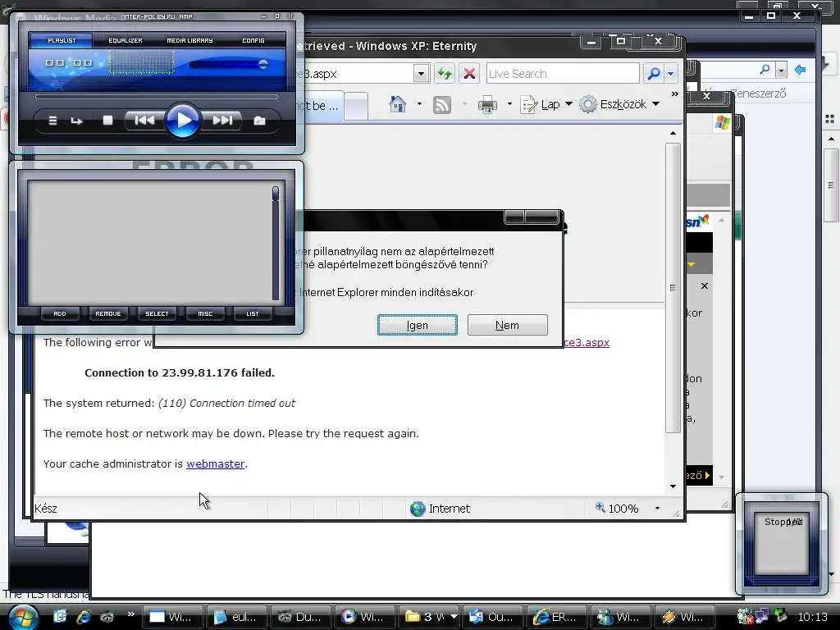The image size is (840, 630).
Task: Open the Ou... Outlook taskbar button
Action: (x=492, y=617)
